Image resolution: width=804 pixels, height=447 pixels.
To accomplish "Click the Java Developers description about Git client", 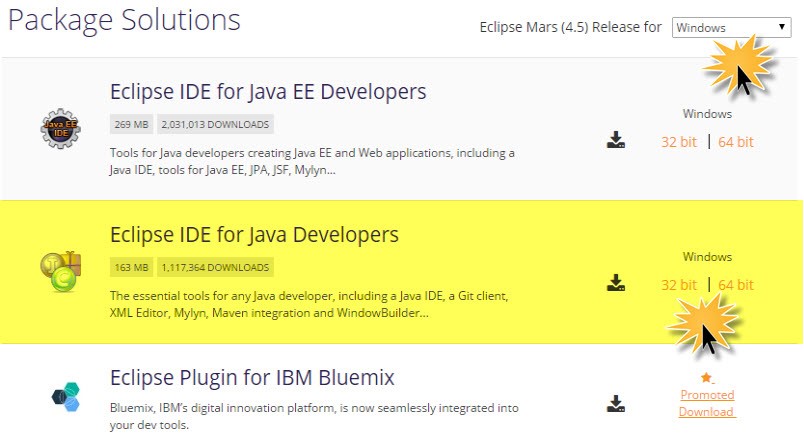I will [x=309, y=304].
